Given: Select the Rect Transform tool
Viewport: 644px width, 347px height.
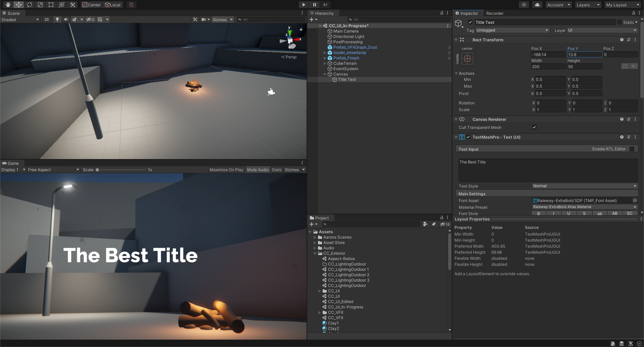Looking at the screenshot, I should tap(51, 5).
